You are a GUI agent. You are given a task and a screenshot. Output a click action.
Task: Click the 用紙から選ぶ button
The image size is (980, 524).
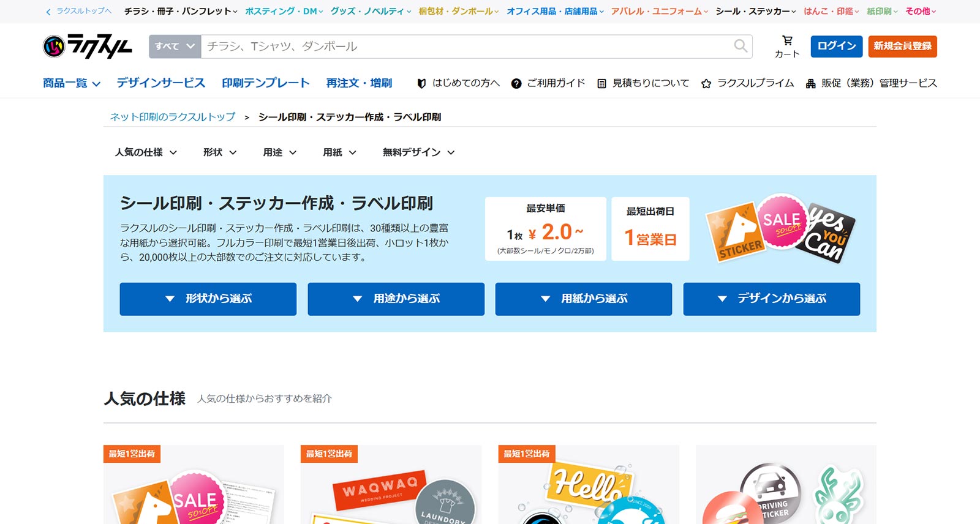(x=584, y=299)
